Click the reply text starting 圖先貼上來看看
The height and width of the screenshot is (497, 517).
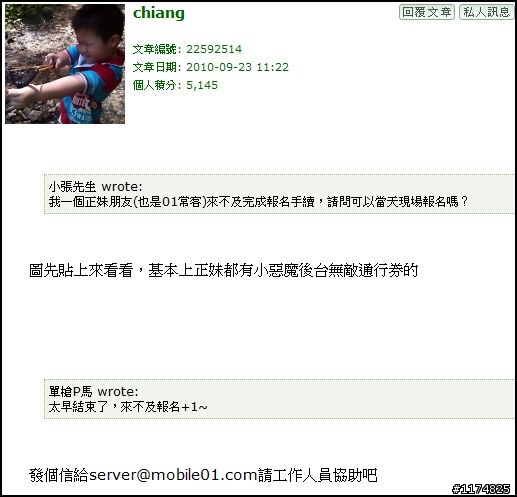coord(223,270)
